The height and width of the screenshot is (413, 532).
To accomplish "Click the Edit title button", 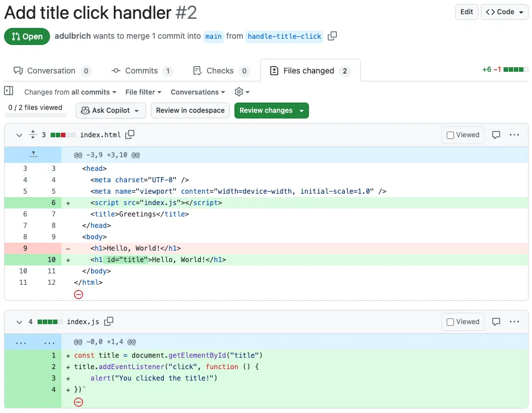I will click(x=467, y=12).
